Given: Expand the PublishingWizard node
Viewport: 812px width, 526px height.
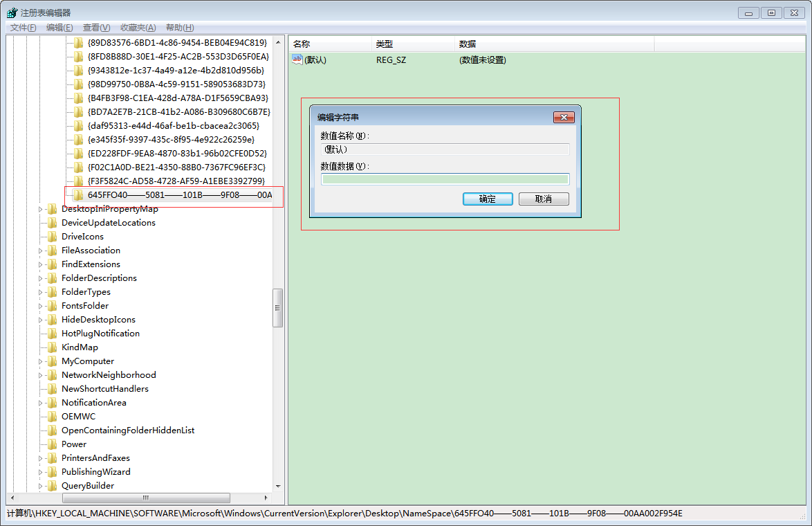Looking at the screenshot, I should tap(40, 472).
